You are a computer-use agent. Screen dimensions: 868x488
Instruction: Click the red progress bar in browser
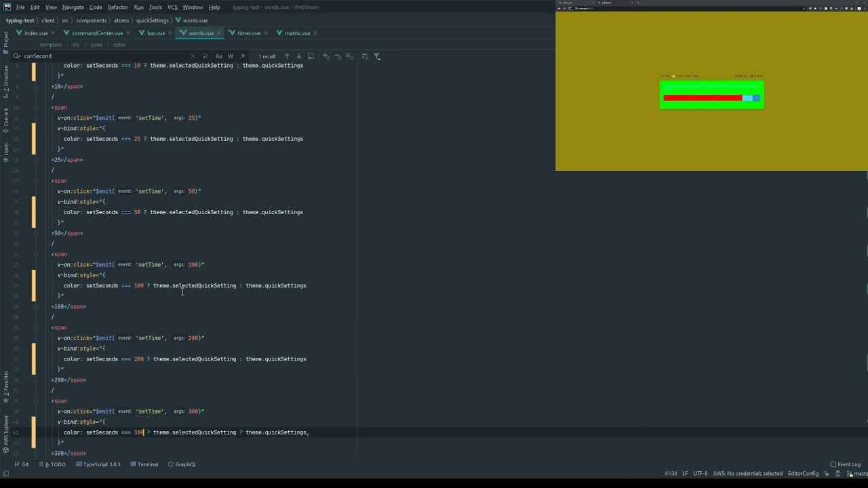pyautogui.click(x=703, y=98)
